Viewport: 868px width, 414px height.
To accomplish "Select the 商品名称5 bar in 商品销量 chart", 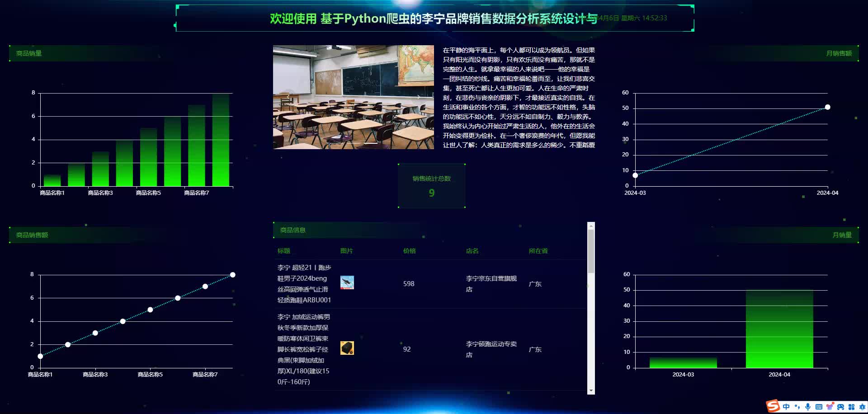I will [148, 157].
